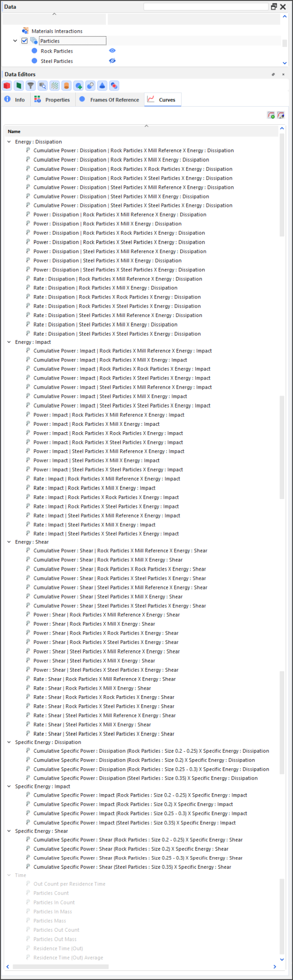
Task: Click the Materials Interactions icon in Data tree
Action: pyautogui.click(x=25, y=31)
